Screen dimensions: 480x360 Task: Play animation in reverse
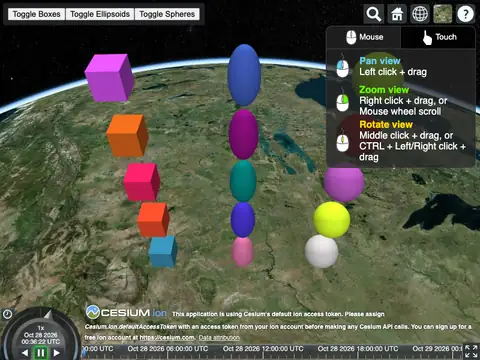click(25, 352)
